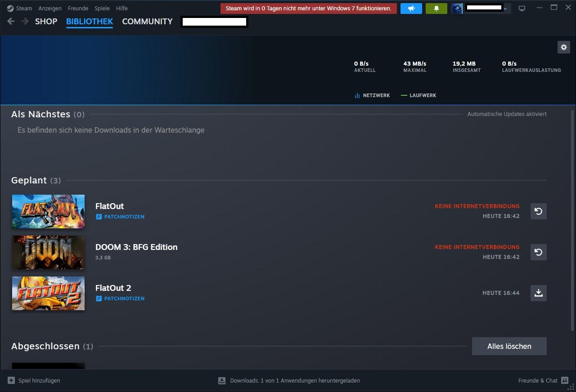Go back with the left arrow
The width and height of the screenshot is (576, 392).
11,21
